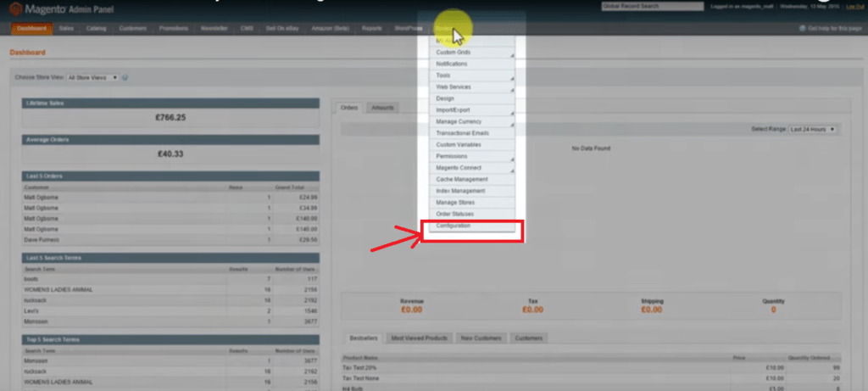This screenshot has height=391, width=868.
Task: Open the Catalog menu
Action: pyautogui.click(x=97, y=28)
